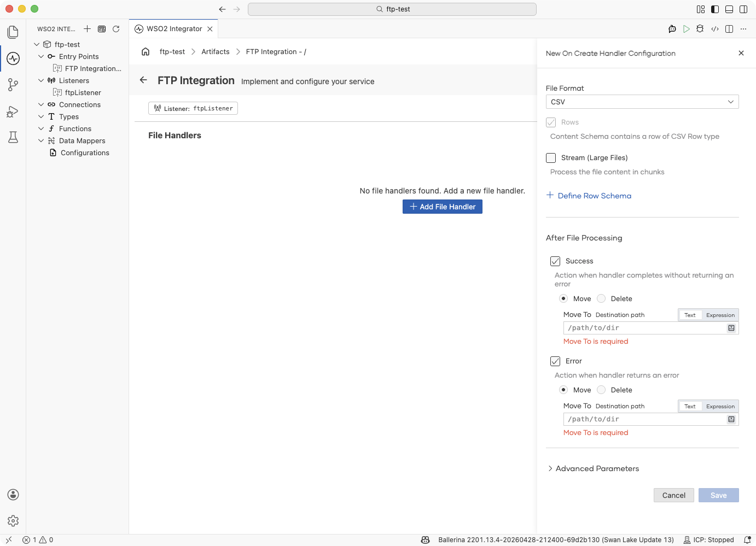This screenshot has width=756, height=546.
Task: Open Accounts menu in activity bar
Action: pyautogui.click(x=13, y=495)
